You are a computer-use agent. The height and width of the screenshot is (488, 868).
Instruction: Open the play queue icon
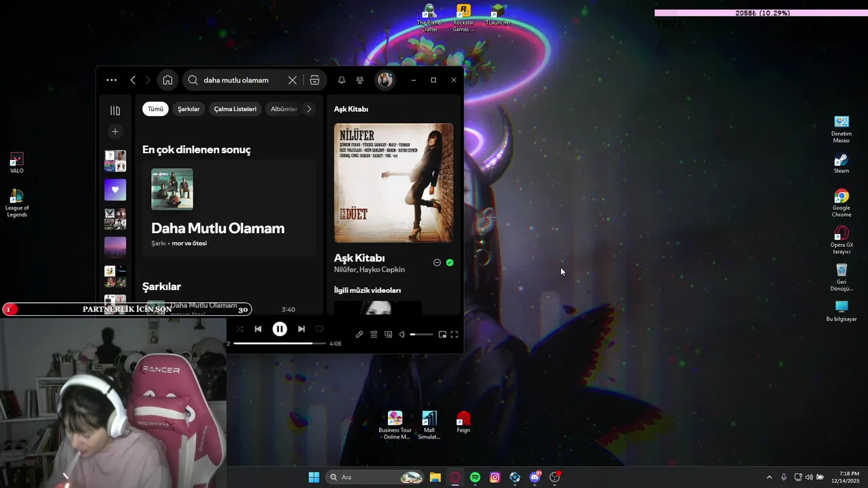[374, 334]
